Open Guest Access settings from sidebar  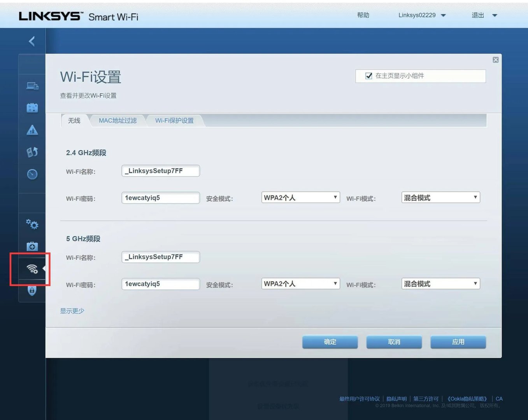click(x=32, y=108)
